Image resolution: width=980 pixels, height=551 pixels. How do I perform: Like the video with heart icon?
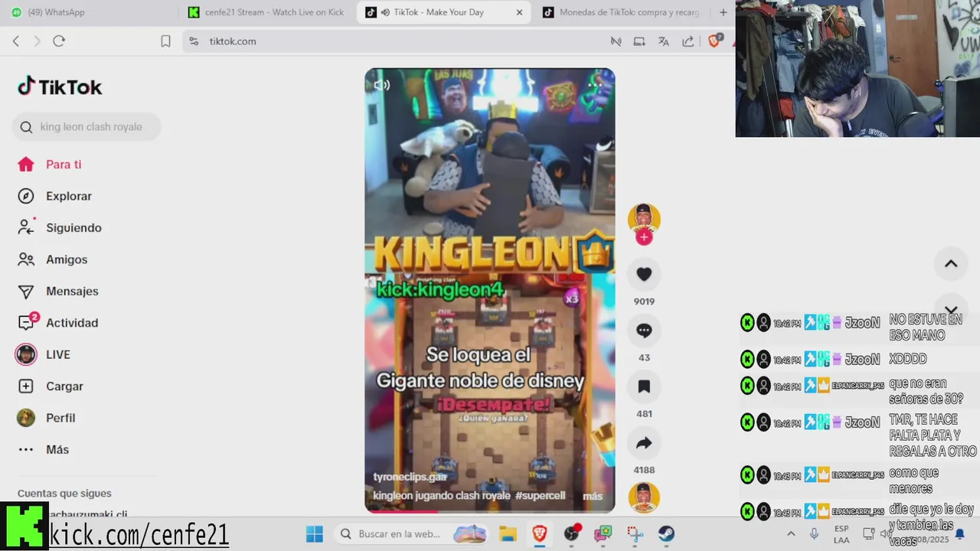coord(644,274)
